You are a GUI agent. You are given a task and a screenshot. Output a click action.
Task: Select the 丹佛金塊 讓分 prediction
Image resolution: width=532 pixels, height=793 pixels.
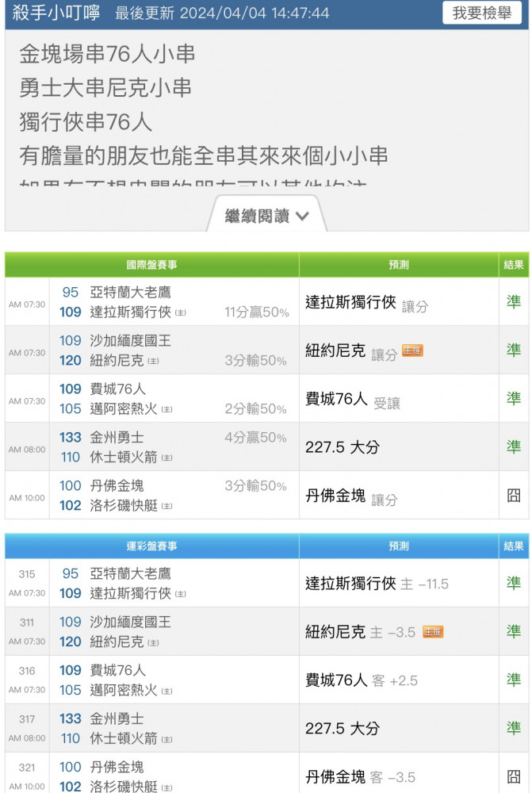(351, 496)
